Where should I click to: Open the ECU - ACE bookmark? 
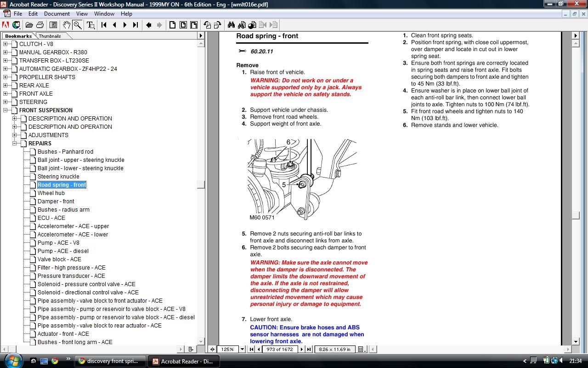click(51, 218)
